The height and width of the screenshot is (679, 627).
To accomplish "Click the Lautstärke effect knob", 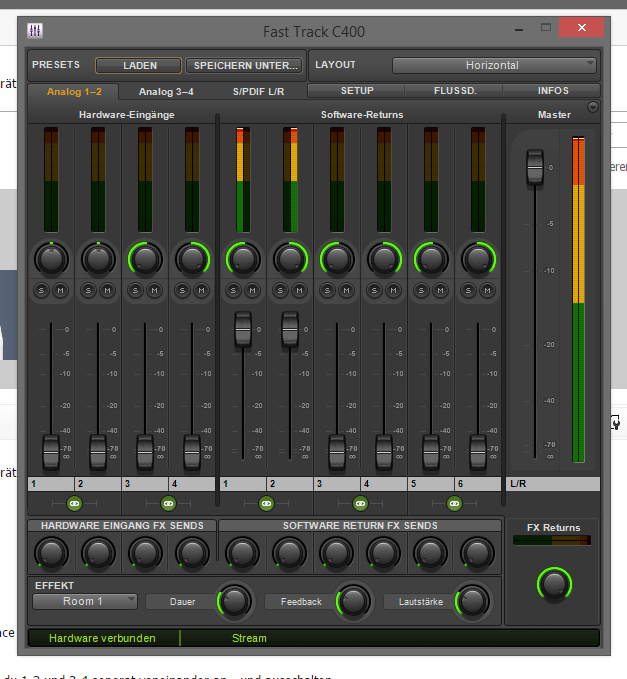I will 473,600.
